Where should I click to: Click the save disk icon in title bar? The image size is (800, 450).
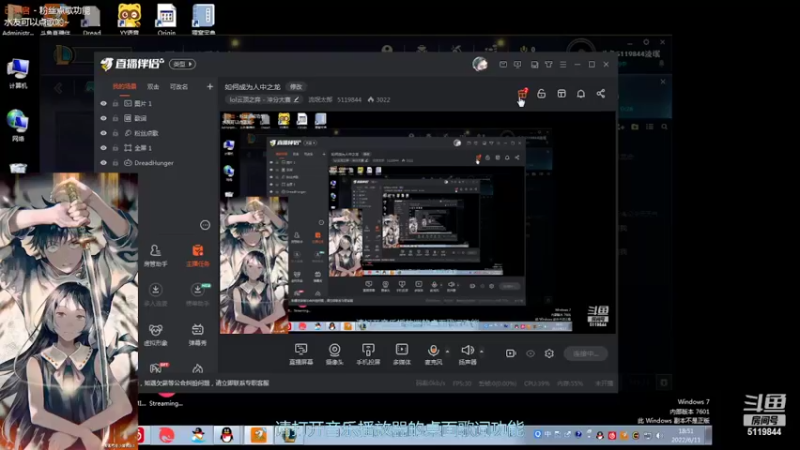534,65
